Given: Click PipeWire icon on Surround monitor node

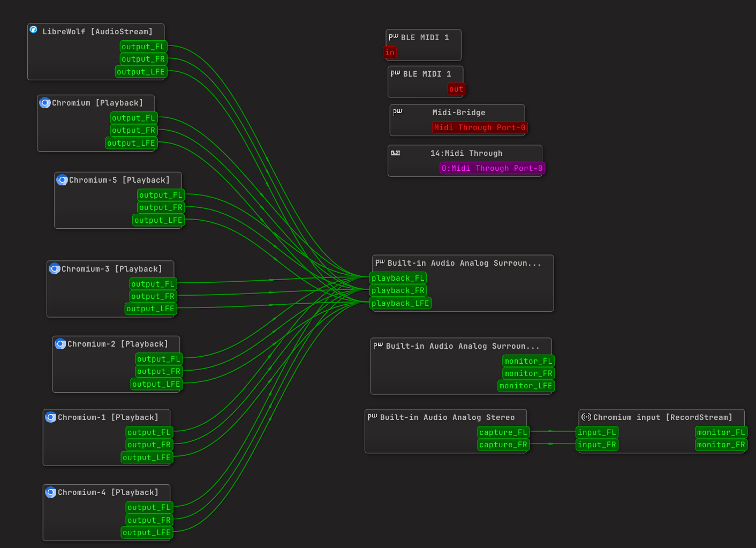Looking at the screenshot, I should [x=379, y=346].
